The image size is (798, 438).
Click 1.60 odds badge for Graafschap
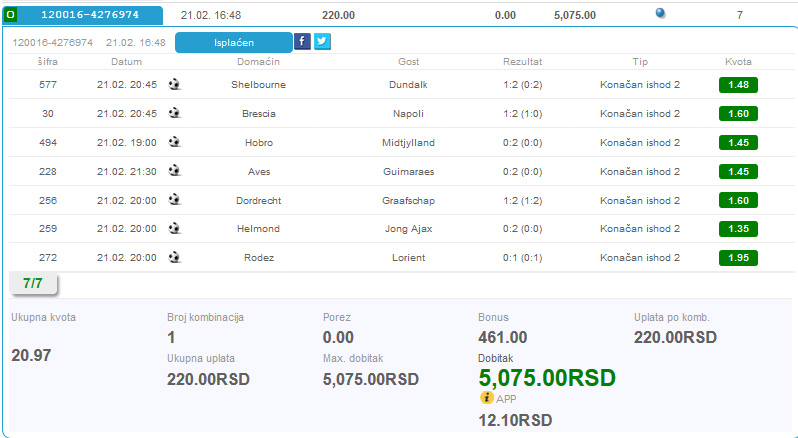(738, 200)
